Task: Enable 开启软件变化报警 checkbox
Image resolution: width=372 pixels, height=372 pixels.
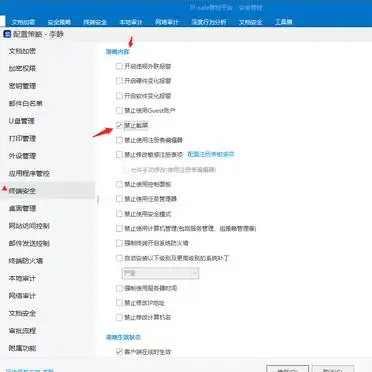Action: (x=119, y=96)
